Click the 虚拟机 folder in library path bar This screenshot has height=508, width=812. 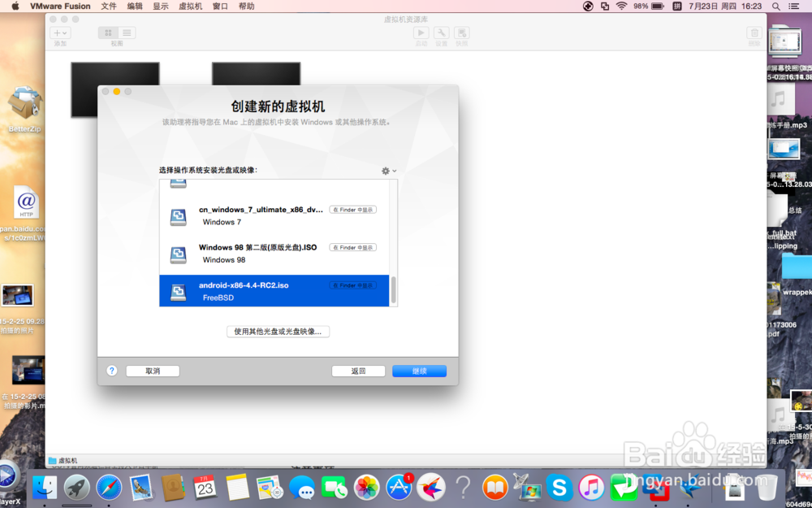[x=63, y=460]
